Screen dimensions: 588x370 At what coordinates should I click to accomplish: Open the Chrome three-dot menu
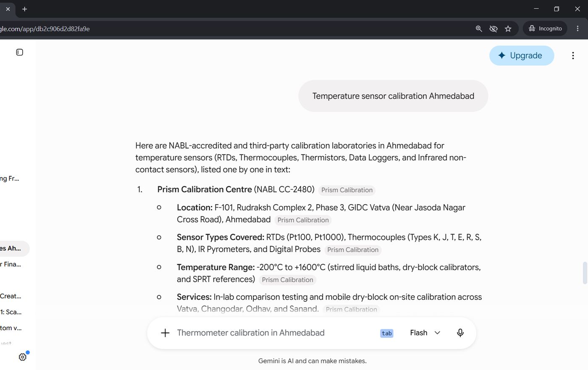(x=577, y=29)
